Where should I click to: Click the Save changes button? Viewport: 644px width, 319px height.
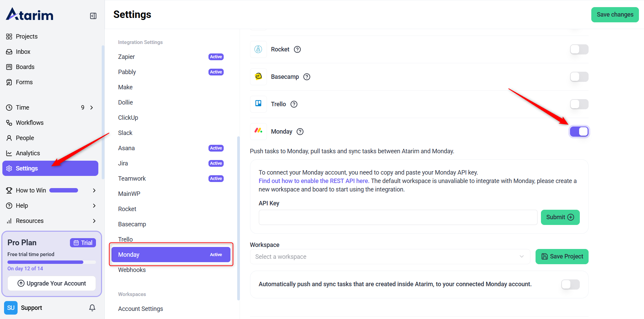pos(615,15)
